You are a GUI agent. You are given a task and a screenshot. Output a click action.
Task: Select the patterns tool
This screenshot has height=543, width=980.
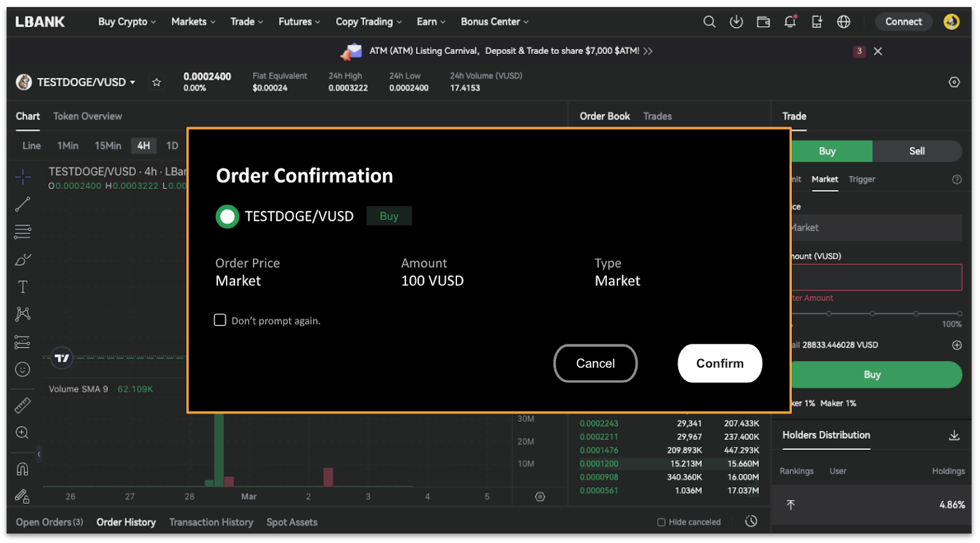(x=23, y=314)
